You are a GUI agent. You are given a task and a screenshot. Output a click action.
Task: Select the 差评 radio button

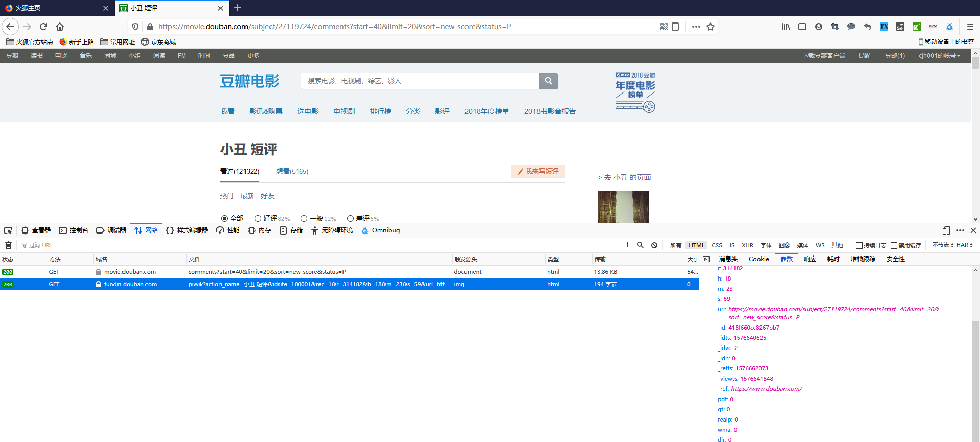pos(350,218)
